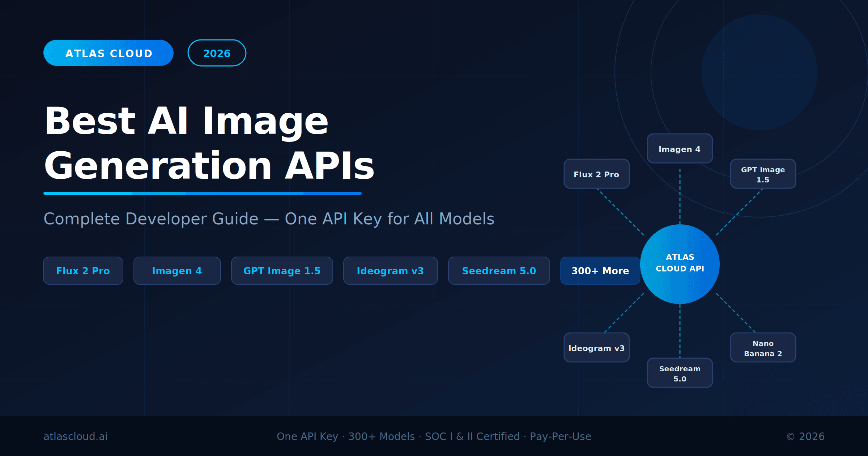The image size is (868, 456).
Task: Click the footer tagline One API Key text
Action: coord(434,436)
